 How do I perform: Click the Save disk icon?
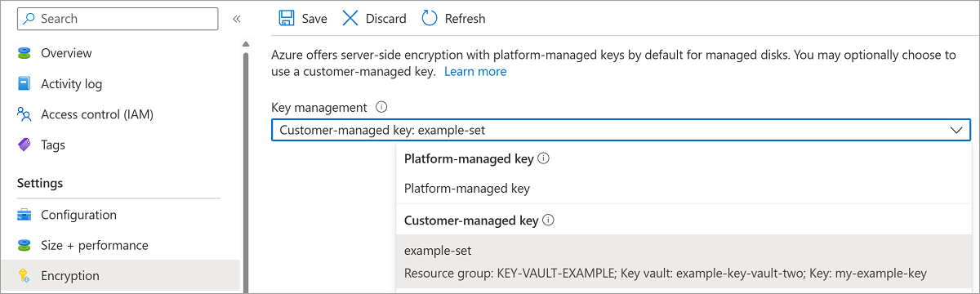point(287,18)
